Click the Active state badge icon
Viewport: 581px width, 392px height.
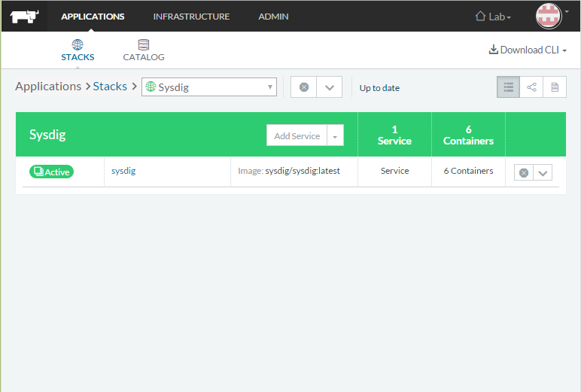coord(38,172)
